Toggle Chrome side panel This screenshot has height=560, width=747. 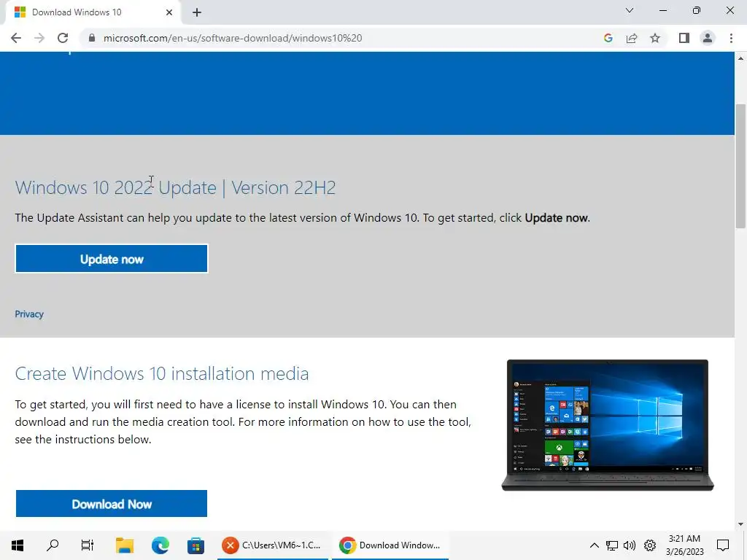click(684, 38)
